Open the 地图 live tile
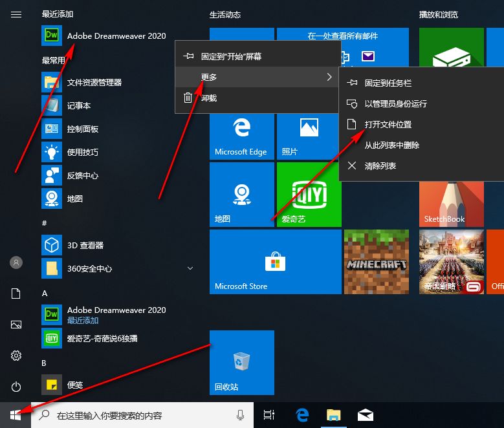Viewport: 504px width, 428px height. pyautogui.click(x=242, y=195)
